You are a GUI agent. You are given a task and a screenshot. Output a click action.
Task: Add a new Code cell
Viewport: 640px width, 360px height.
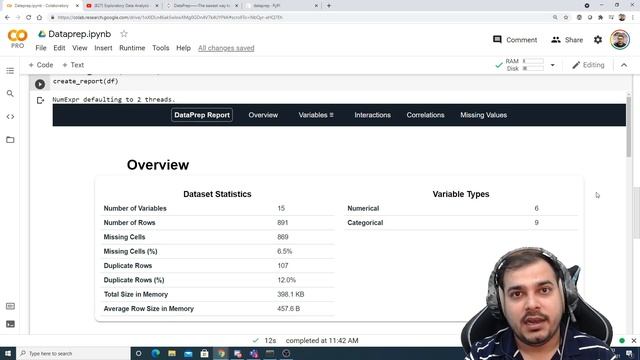41,65
